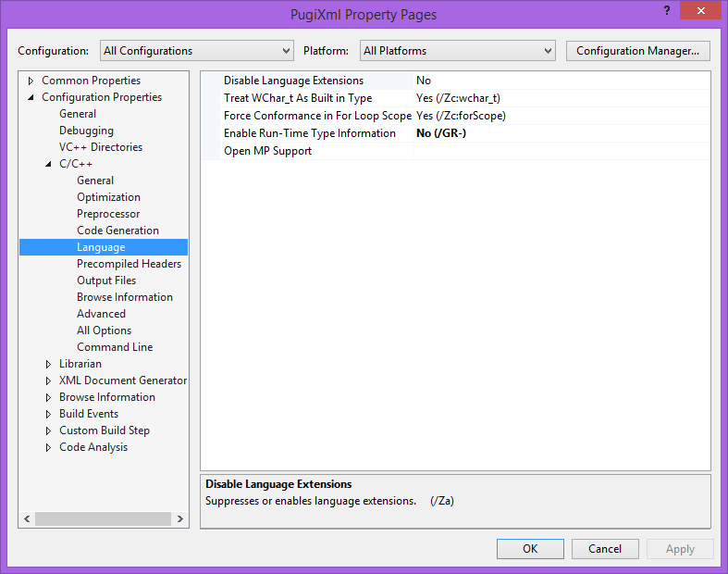Open the Output Files page
This screenshot has width=728, height=574.
pos(106,281)
